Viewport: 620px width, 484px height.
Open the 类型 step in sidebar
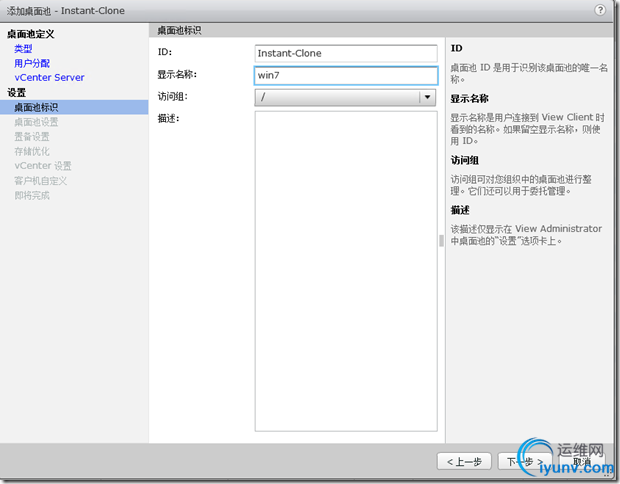click(23, 49)
